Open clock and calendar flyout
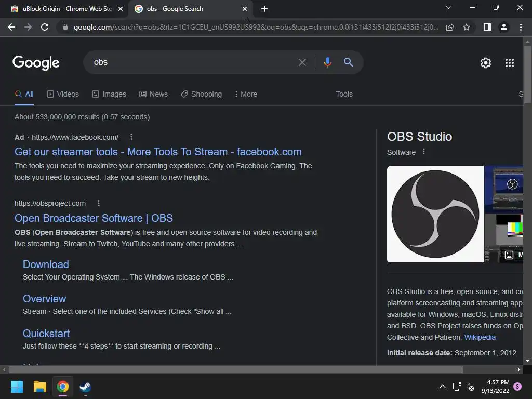This screenshot has width=532, height=399. click(x=495, y=387)
